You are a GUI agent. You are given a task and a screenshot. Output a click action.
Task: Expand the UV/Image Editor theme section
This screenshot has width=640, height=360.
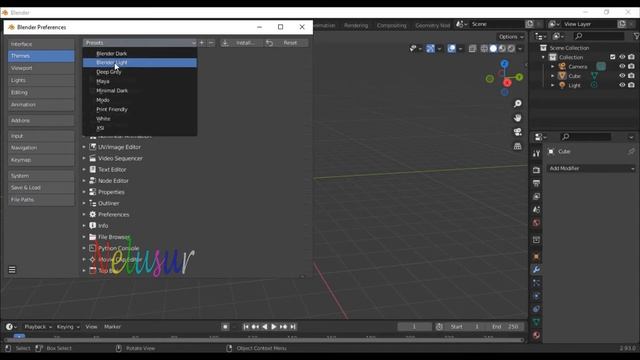click(84, 147)
